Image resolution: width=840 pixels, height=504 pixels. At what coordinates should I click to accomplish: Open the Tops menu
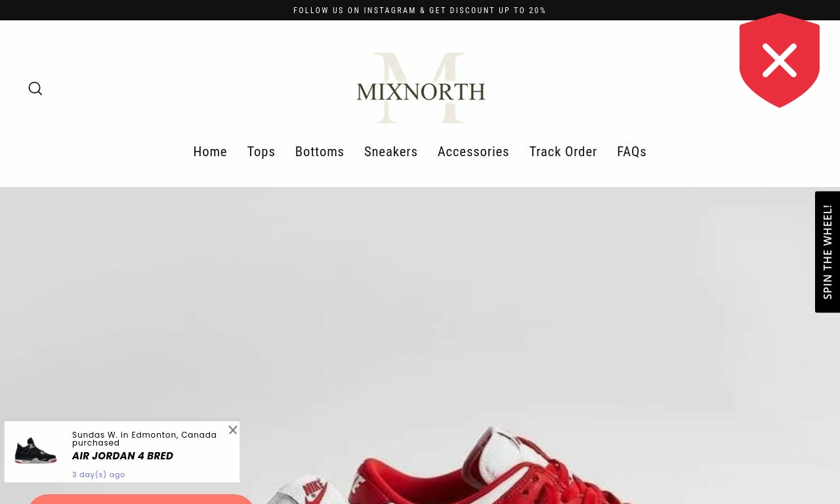[x=261, y=152]
